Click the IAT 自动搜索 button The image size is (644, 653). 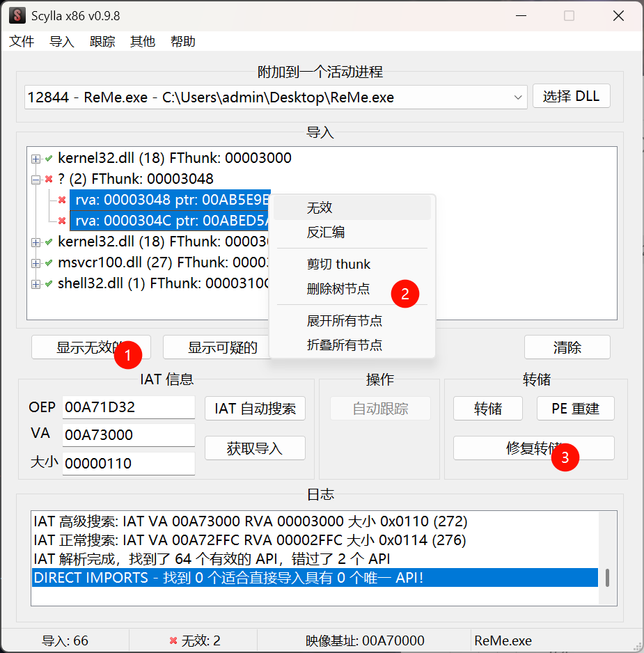255,409
